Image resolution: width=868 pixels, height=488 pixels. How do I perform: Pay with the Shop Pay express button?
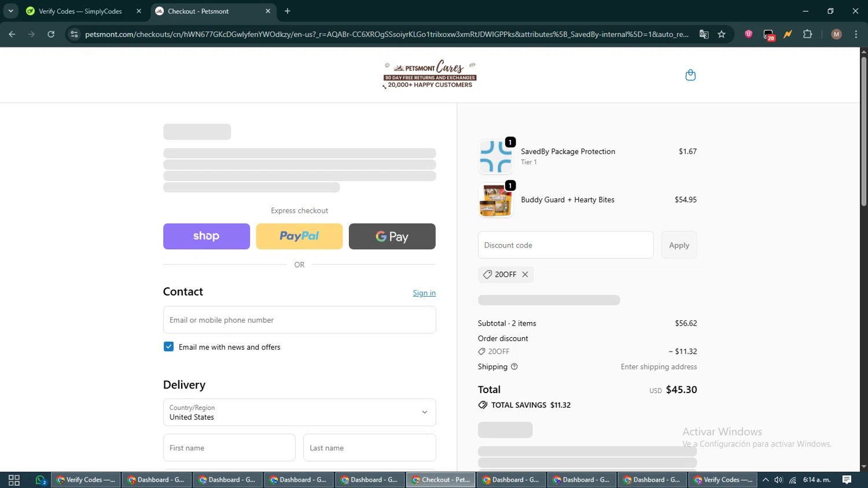[207, 236]
